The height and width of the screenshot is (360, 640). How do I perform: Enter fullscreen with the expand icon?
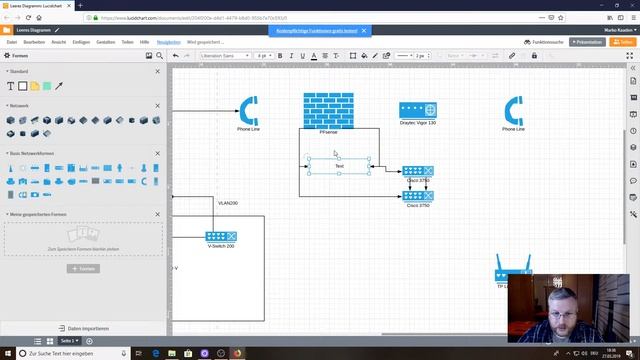629,56
